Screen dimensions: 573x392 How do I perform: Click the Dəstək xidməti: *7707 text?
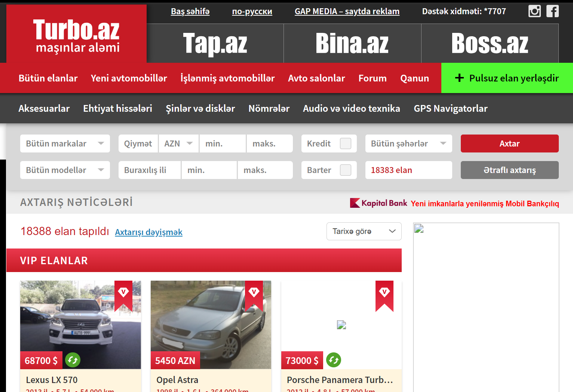tap(464, 11)
